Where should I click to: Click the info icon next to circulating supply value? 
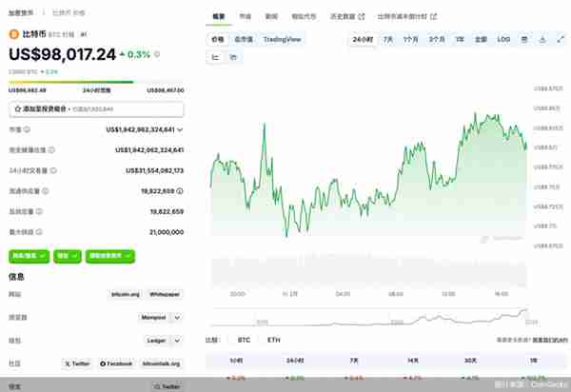pyautogui.click(x=180, y=190)
